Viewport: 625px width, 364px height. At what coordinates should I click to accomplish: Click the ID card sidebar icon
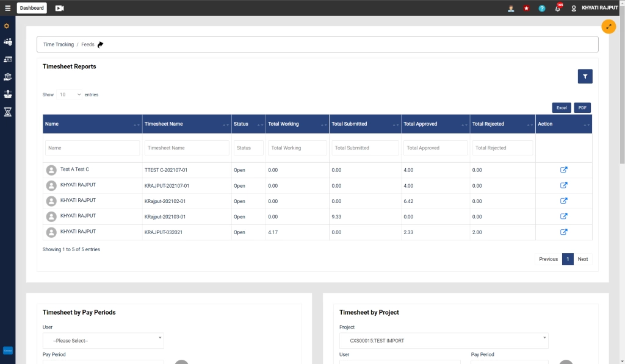(7, 59)
